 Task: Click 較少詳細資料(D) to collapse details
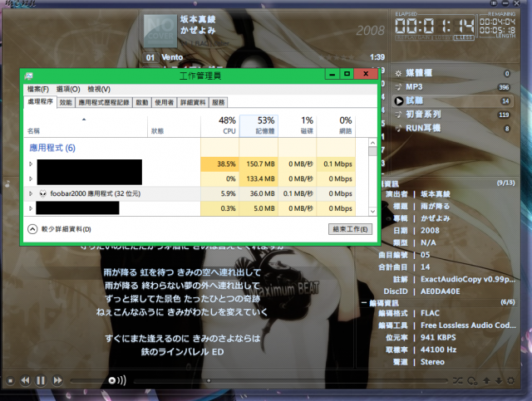point(59,229)
